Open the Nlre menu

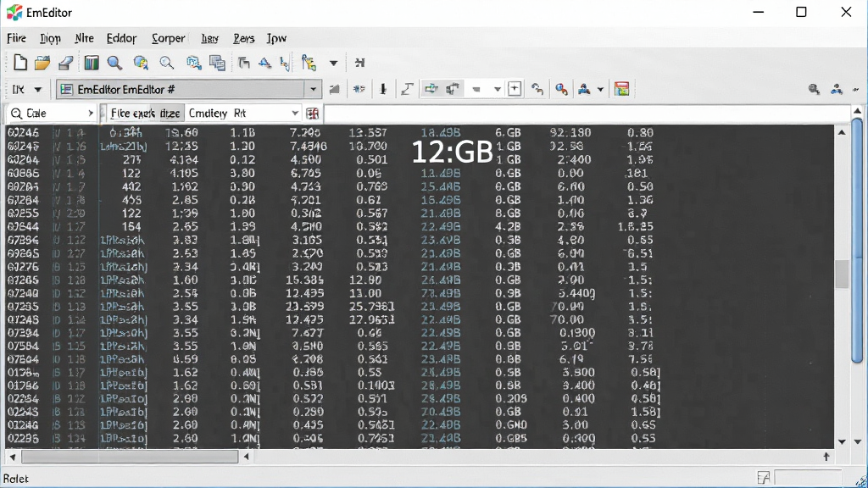pyautogui.click(x=84, y=38)
